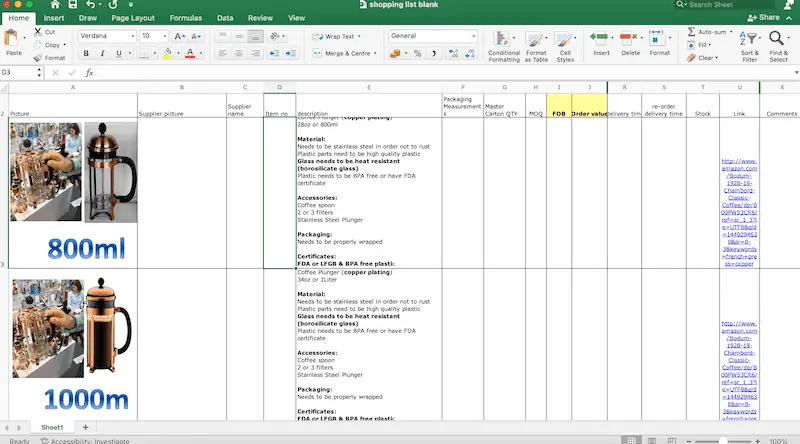Align text right
The image size is (800, 444).
(x=256, y=53)
